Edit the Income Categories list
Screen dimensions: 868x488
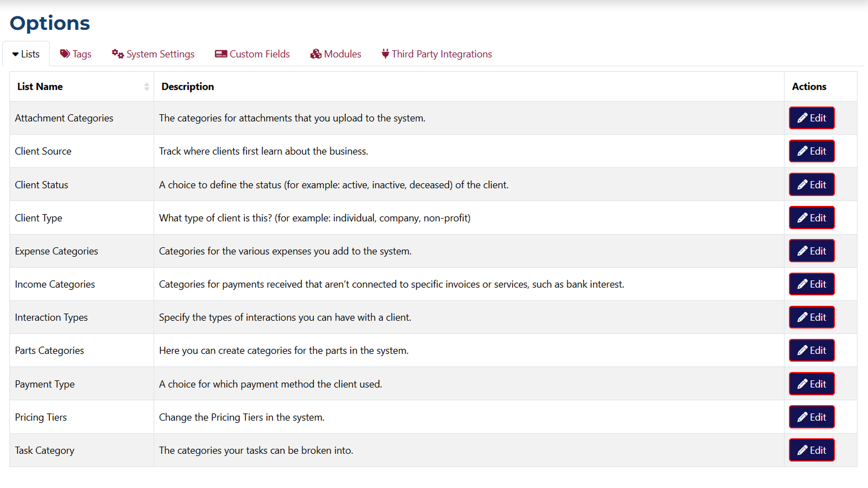811,284
